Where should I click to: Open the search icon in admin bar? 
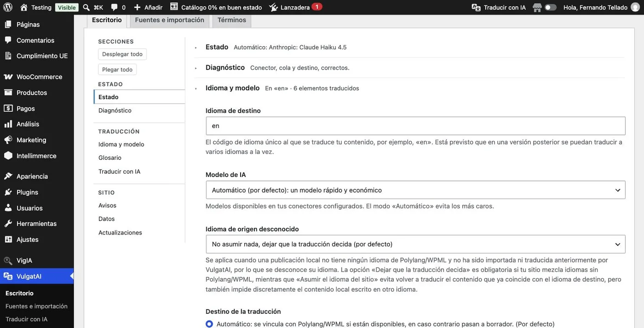click(86, 7)
